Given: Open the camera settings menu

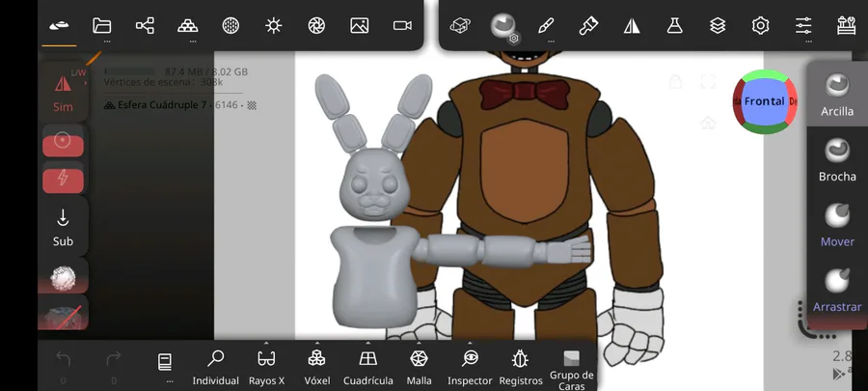Looking at the screenshot, I should pyautogui.click(x=402, y=25).
